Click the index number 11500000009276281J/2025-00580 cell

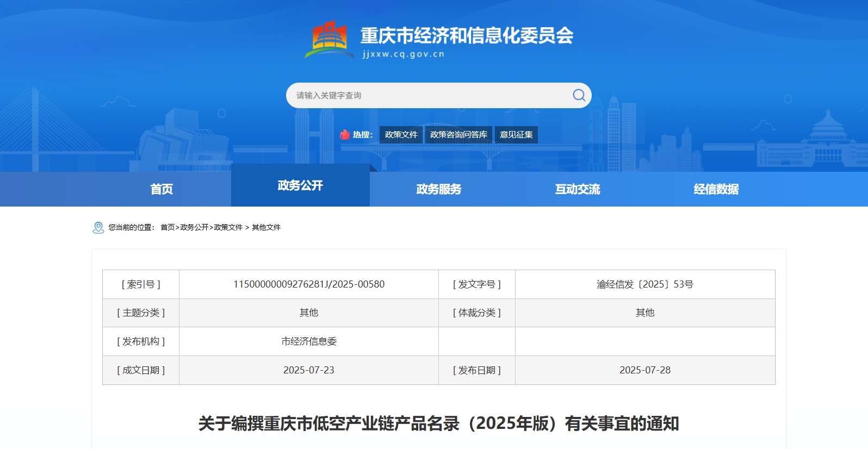309,284
